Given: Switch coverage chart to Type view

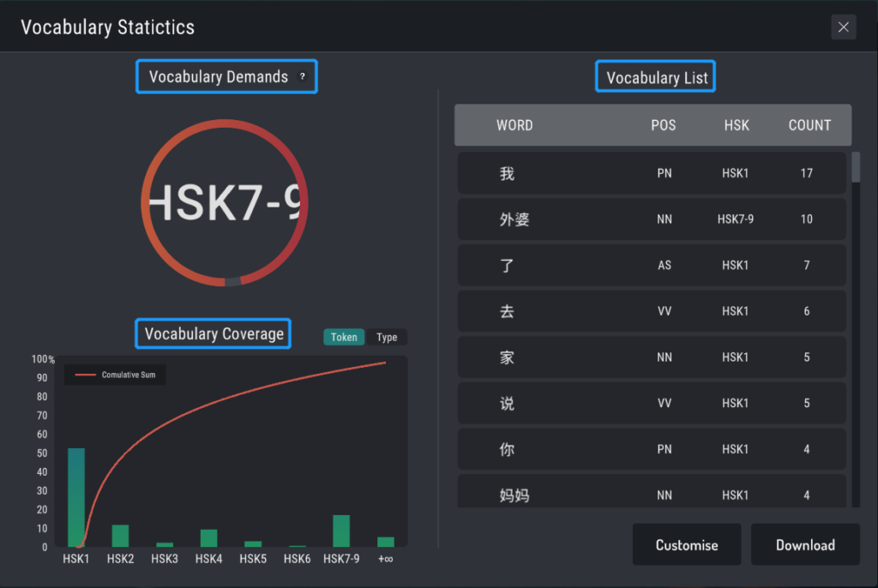Looking at the screenshot, I should click(x=387, y=337).
